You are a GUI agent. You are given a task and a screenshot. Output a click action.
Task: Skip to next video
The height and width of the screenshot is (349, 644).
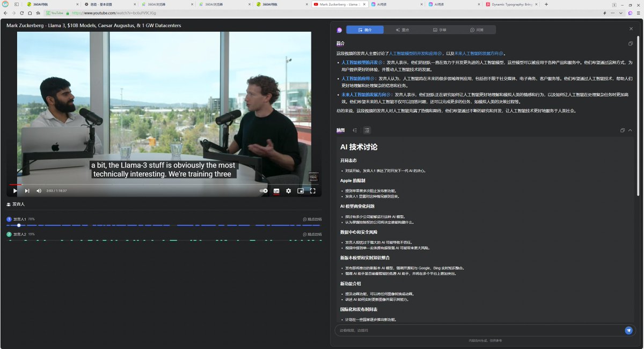pyautogui.click(x=27, y=191)
